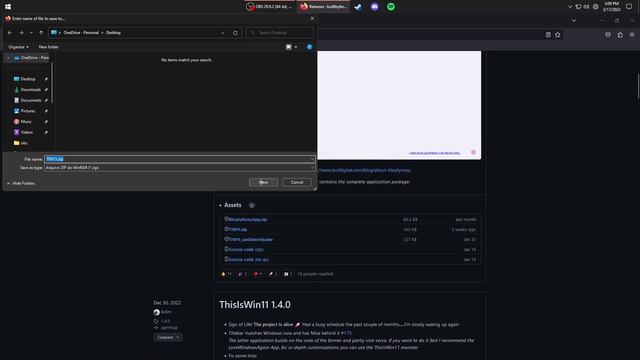The image size is (640, 360).
Task: Click Desktop in the address path
Action: point(113,33)
